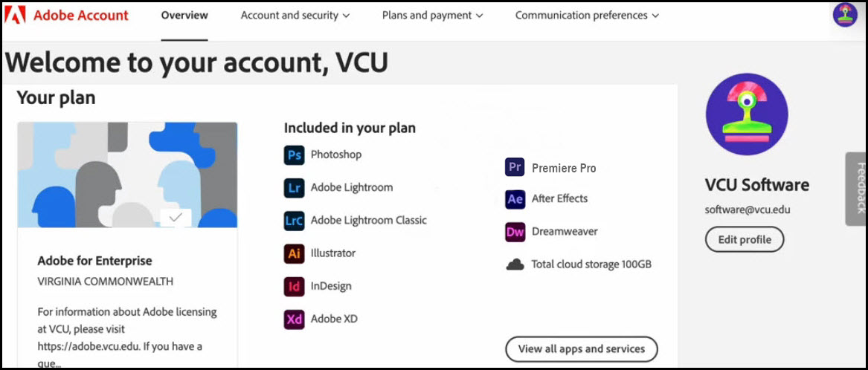Click the Photoshop Ps icon
The height and width of the screenshot is (370, 868).
[294, 155]
